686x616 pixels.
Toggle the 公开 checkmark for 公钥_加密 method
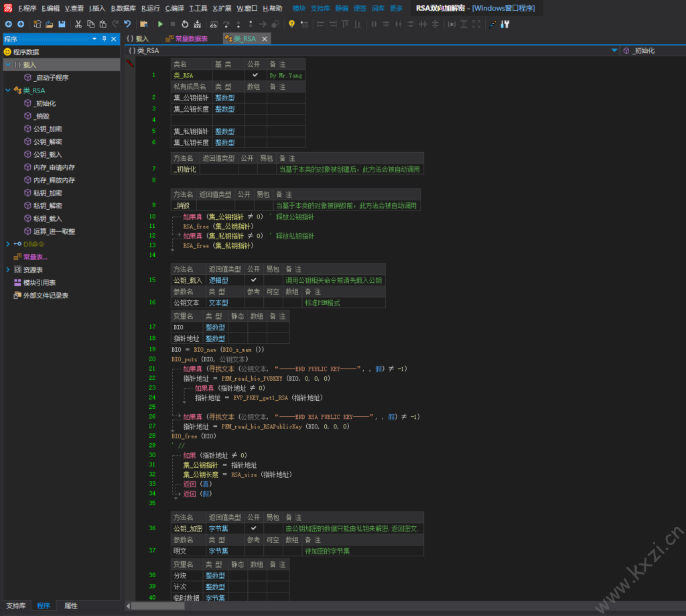tap(254, 528)
